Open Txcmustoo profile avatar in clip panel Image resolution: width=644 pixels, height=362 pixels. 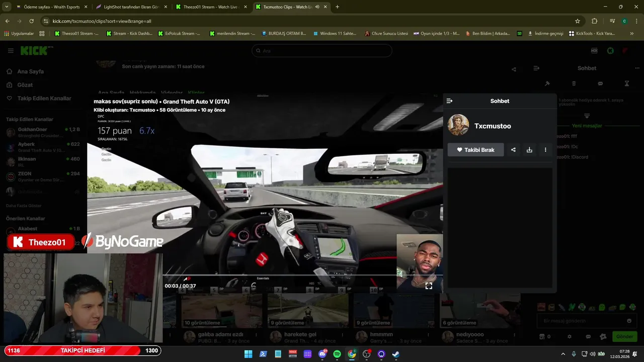pos(458,125)
